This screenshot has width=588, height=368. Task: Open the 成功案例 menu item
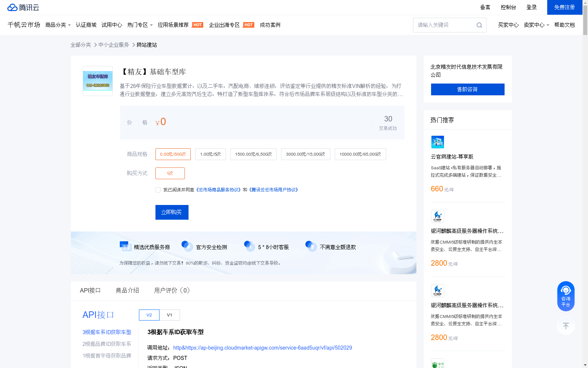270,25
